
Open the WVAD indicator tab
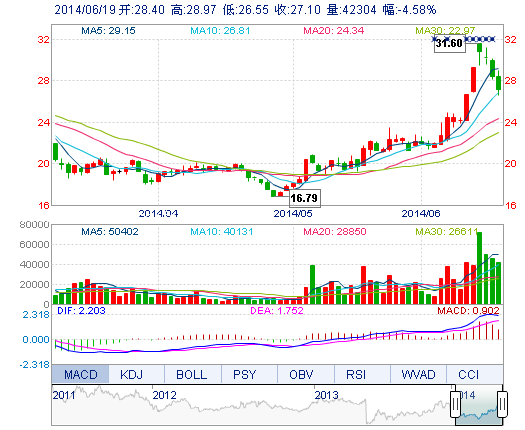click(x=418, y=374)
